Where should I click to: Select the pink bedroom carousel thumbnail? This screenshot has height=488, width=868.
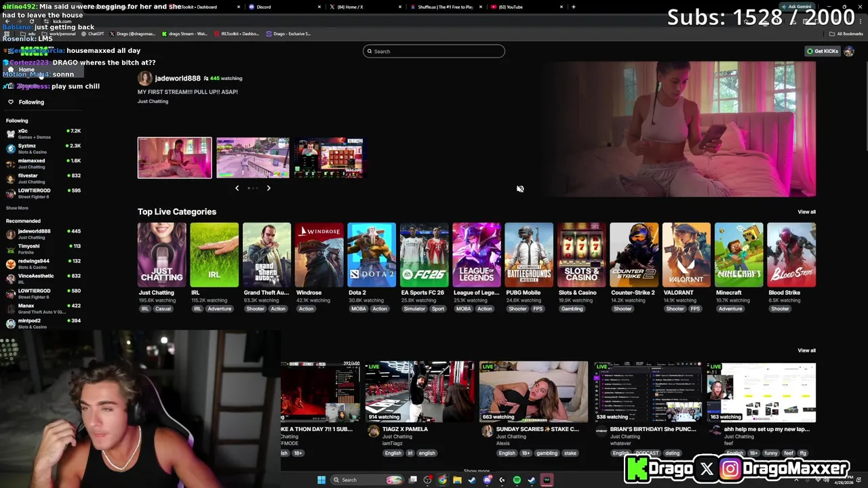point(174,158)
